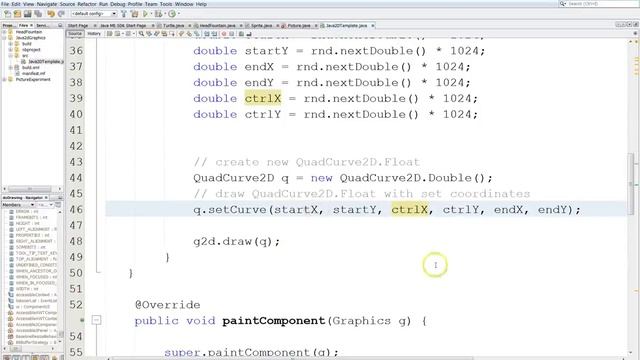Close the Java2DTemplate.java tab
640x360 pixels.
[x=373, y=25]
